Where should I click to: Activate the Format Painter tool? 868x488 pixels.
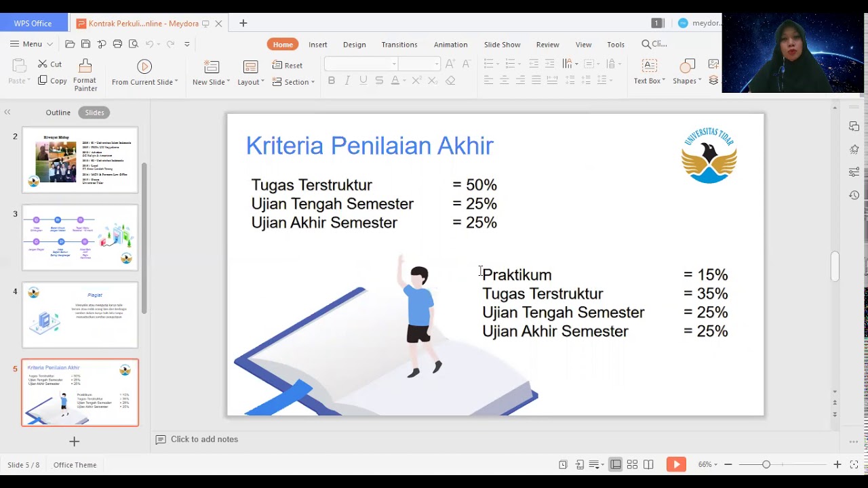85,75
